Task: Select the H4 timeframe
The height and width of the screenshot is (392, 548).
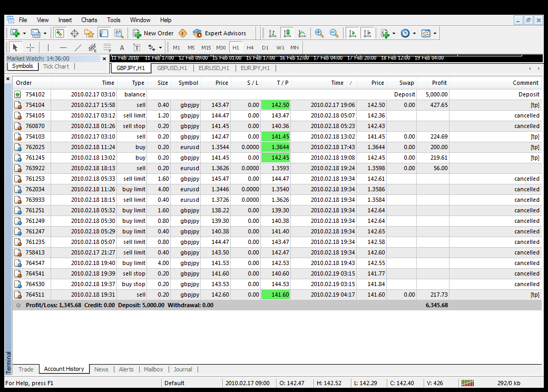Action: (x=250, y=47)
